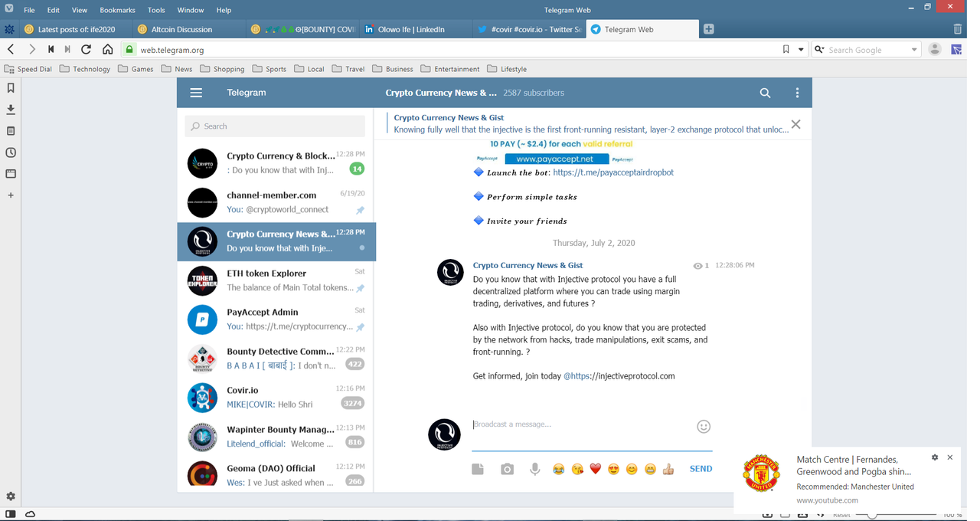
Task: Toggle the side panel visibility
Action: click(x=11, y=514)
